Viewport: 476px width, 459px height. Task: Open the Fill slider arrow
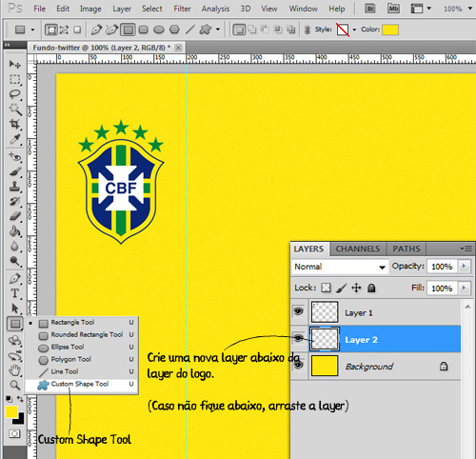pyautogui.click(x=464, y=288)
